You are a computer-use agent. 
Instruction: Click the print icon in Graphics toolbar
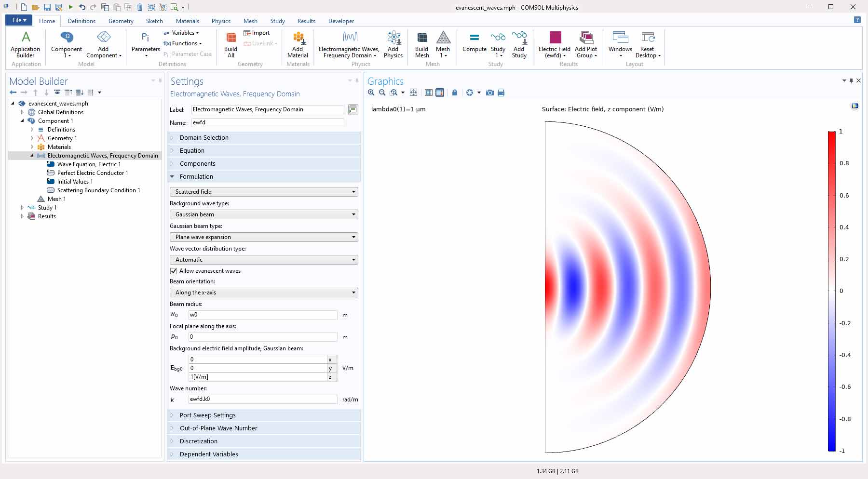tap(501, 93)
